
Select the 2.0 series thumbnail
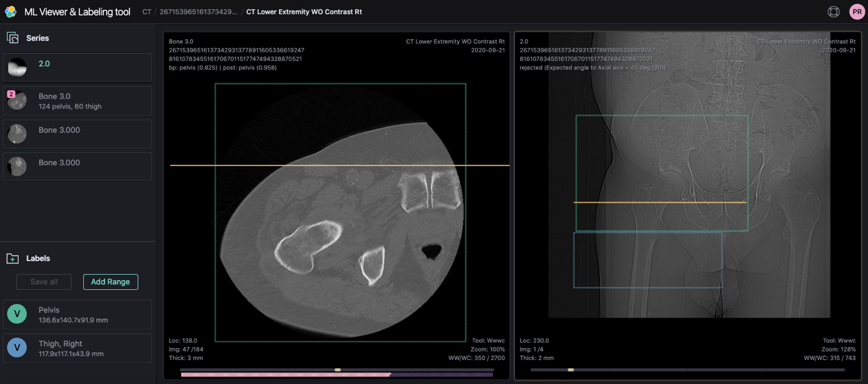click(x=18, y=68)
